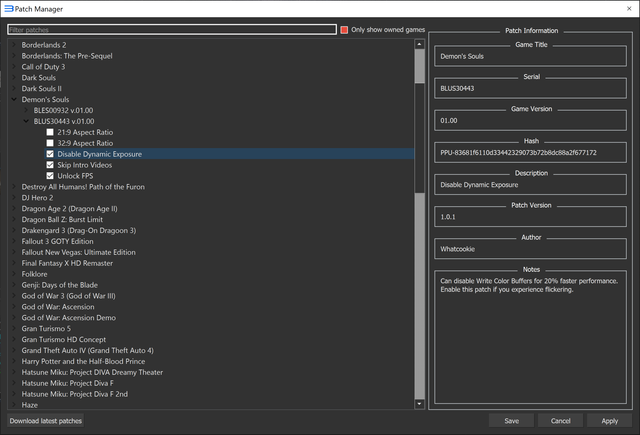Uncheck Disable Dynamic Exposure patch

(50, 154)
